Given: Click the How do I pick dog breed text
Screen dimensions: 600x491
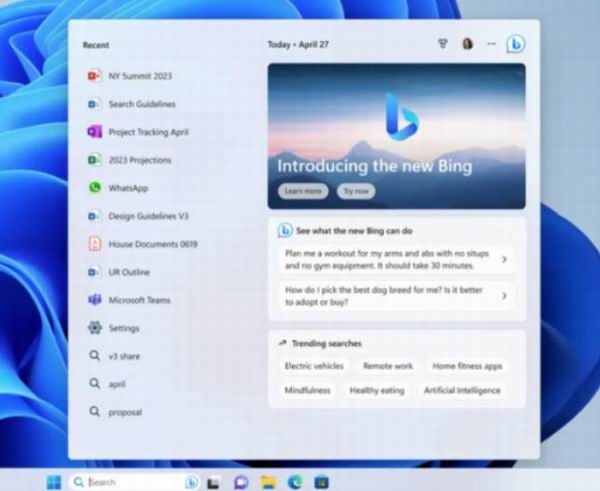Looking at the screenshot, I should pyautogui.click(x=383, y=295).
